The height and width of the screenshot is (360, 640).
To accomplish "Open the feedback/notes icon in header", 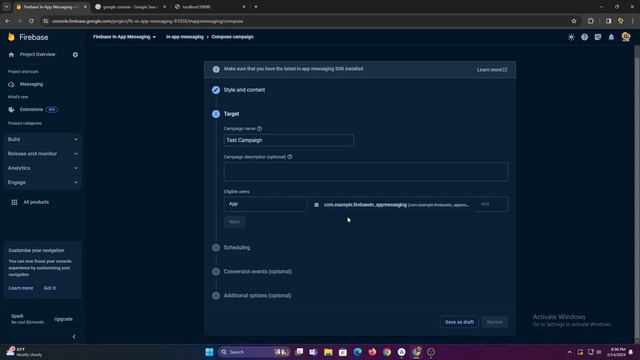I will click(598, 37).
